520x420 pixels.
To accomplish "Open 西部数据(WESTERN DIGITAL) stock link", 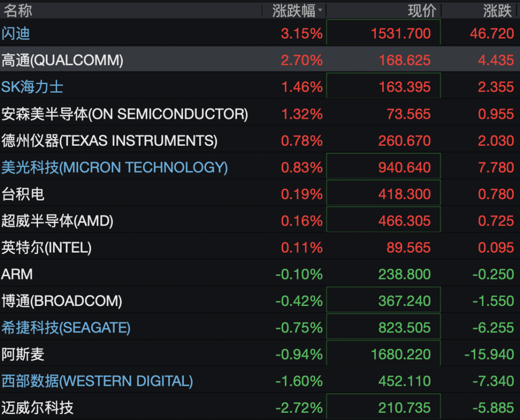I will (x=97, y=381).
